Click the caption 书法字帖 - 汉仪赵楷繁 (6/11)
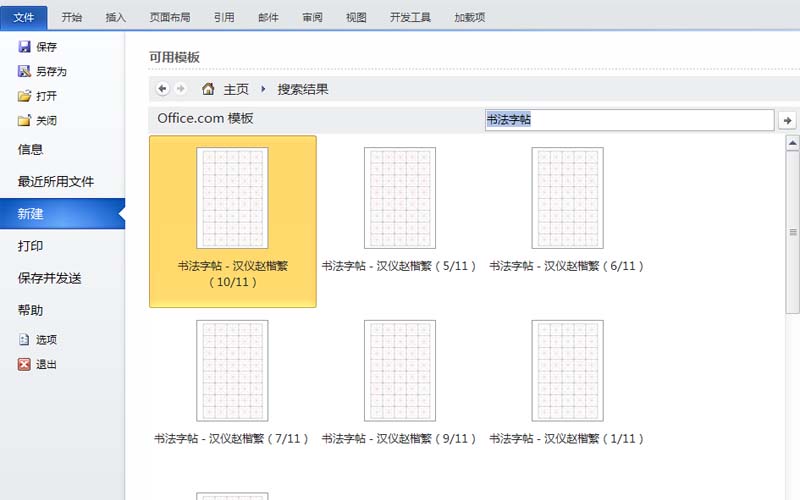This screenshot has width=800, height=500. tap(567, 266)
